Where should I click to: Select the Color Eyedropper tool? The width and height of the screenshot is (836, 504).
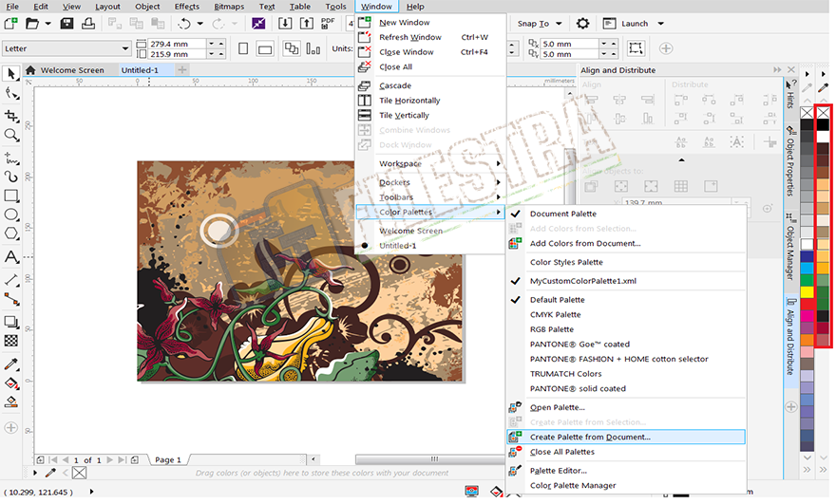coord(11,364)
